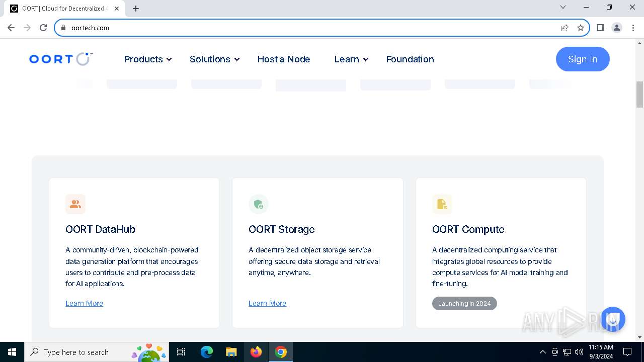Expand the Solutions menu
The width and height of the screenshot is (644, 362).
[215, 59]
